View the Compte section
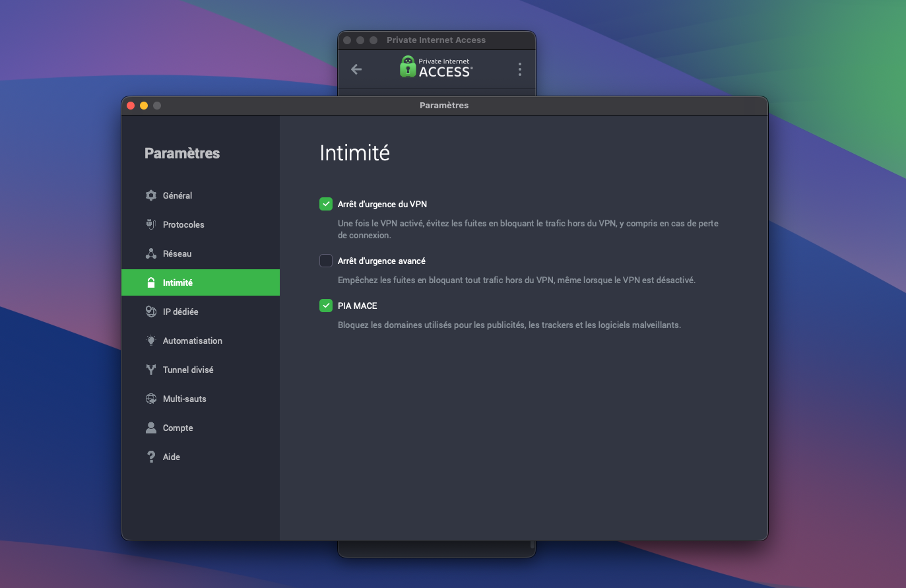The image size is (906, 588). pyautogui.click(x=201, y=428)
